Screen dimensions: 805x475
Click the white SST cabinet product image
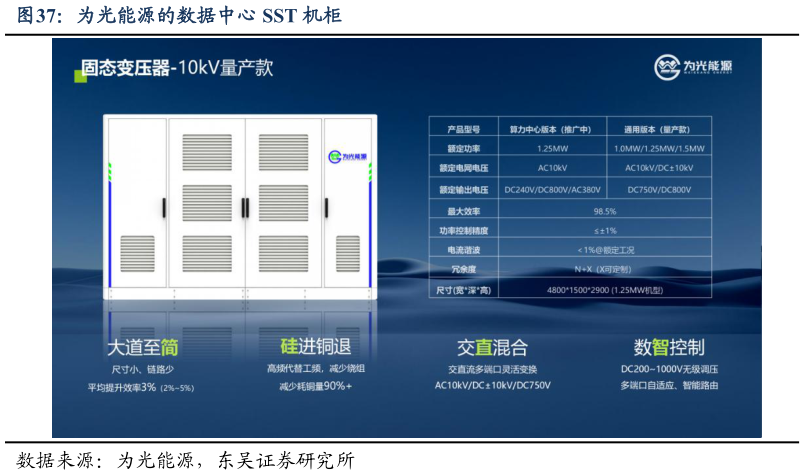coord(240,207)
